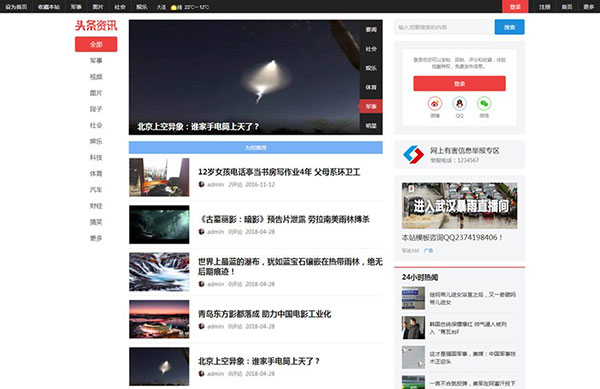Click 注册 in the top bar
The width and height of the screenshot is (600, 389).
pos(545,7)
